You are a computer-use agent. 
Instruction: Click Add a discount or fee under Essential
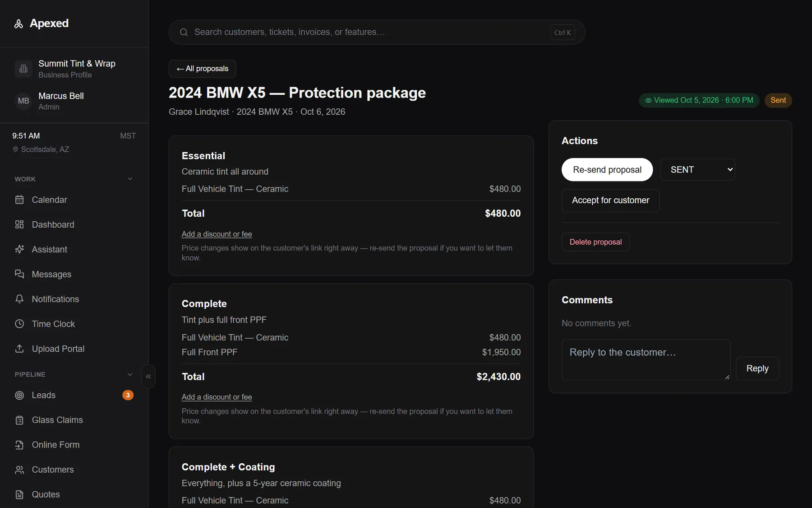pyautogui.click(x=217, y=234)
